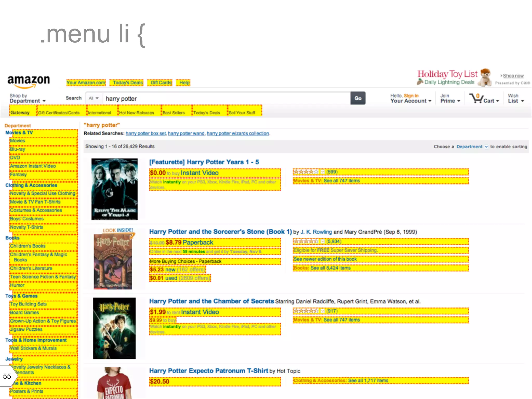
Task: Select DVD in department list
Action: pyautogui.click(x=15, y=157)
